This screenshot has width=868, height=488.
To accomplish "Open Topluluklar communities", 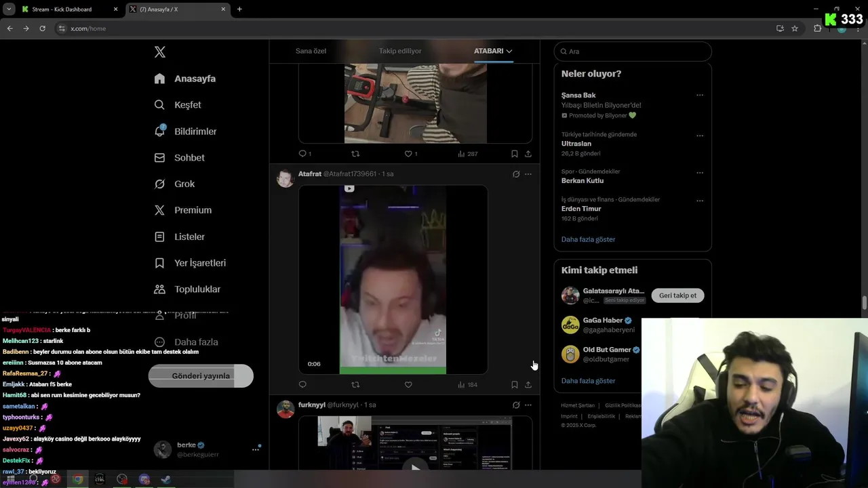I will coord(187,289).
